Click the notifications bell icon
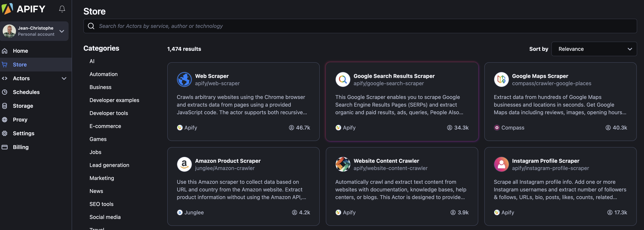Screen dimensions: 644x230 (62, 9)
